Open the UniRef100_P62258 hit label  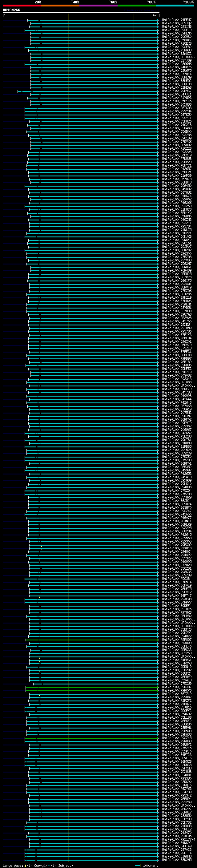(177, 653)
